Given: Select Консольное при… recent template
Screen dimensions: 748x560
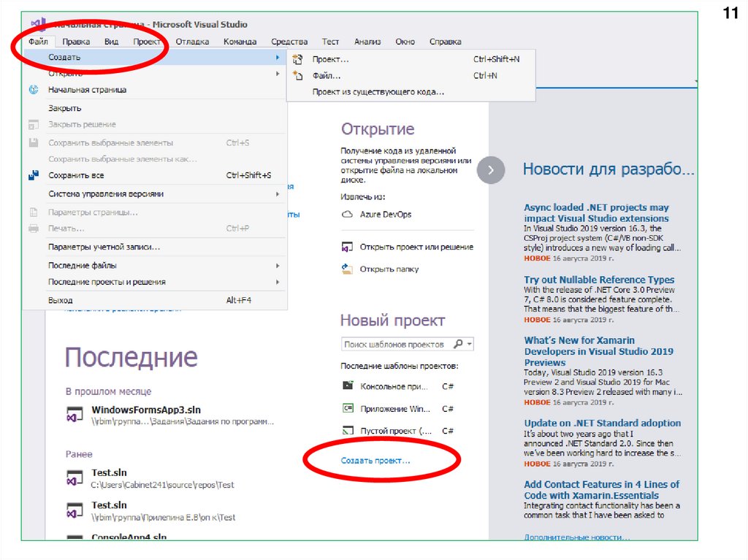Looking at the screenshot, I should coord(394,386).
